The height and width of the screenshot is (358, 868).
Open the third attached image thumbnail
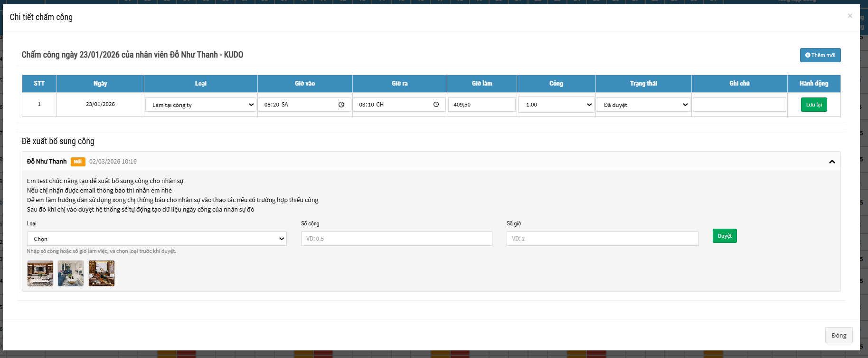[x=102, y=273]
